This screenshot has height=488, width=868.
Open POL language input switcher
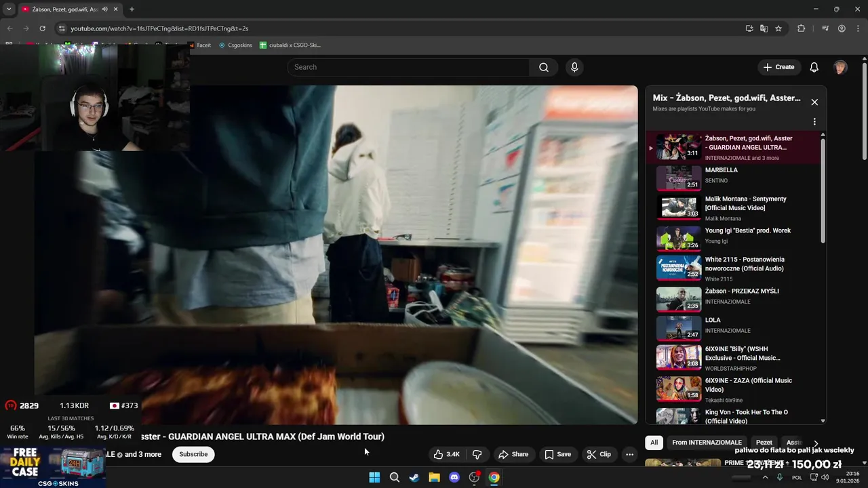pos(797,477)
